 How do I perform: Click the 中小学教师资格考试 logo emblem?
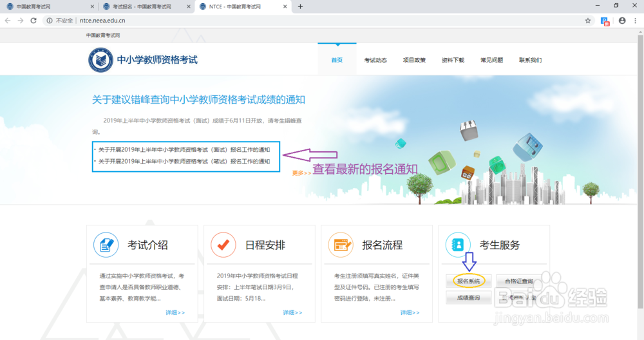point(100,60)
